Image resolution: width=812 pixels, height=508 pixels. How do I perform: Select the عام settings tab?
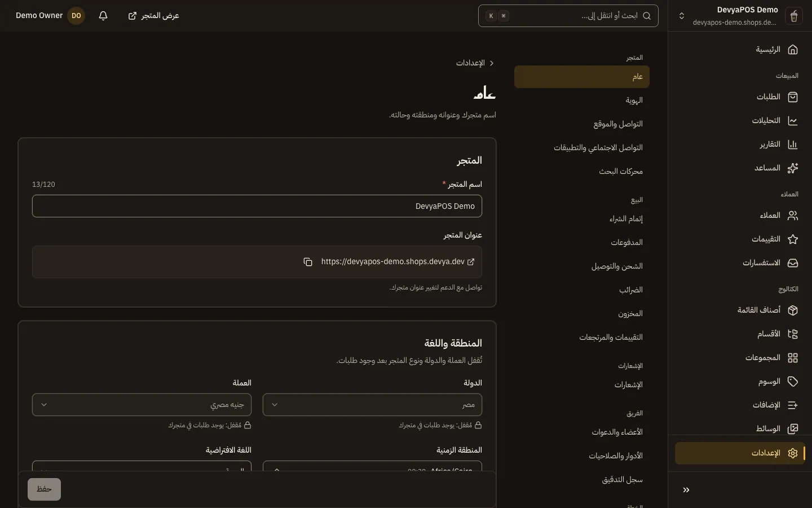(x=582, y=77)
